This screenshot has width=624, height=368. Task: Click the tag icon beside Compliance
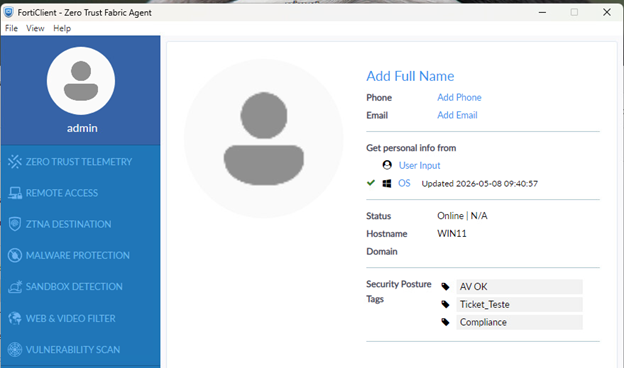tap(445, 322)
